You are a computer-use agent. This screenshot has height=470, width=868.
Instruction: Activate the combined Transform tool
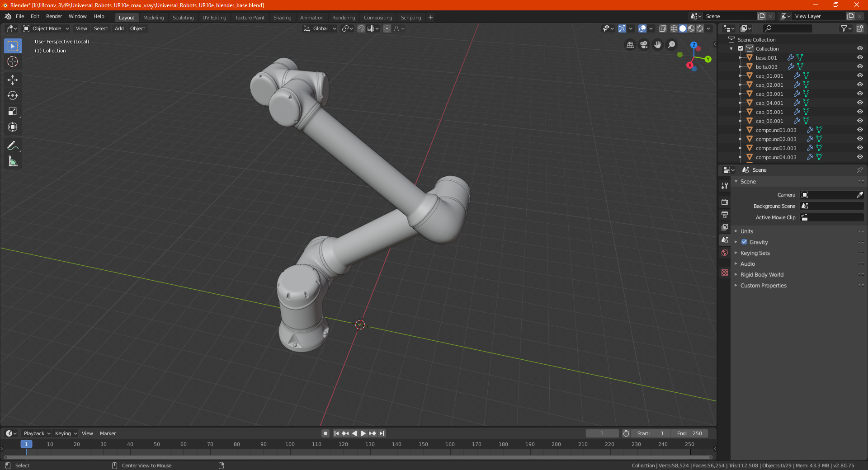(13, 127)
